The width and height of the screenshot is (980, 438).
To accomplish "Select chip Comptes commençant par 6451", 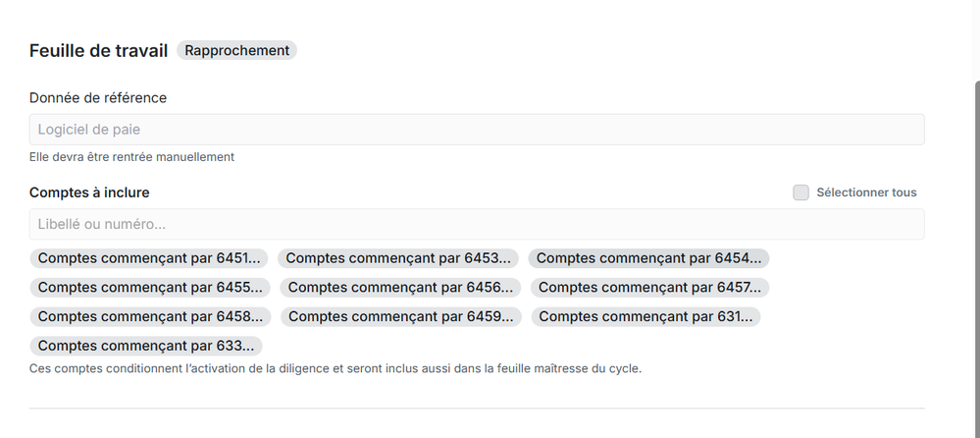I will tap(149, 258).
